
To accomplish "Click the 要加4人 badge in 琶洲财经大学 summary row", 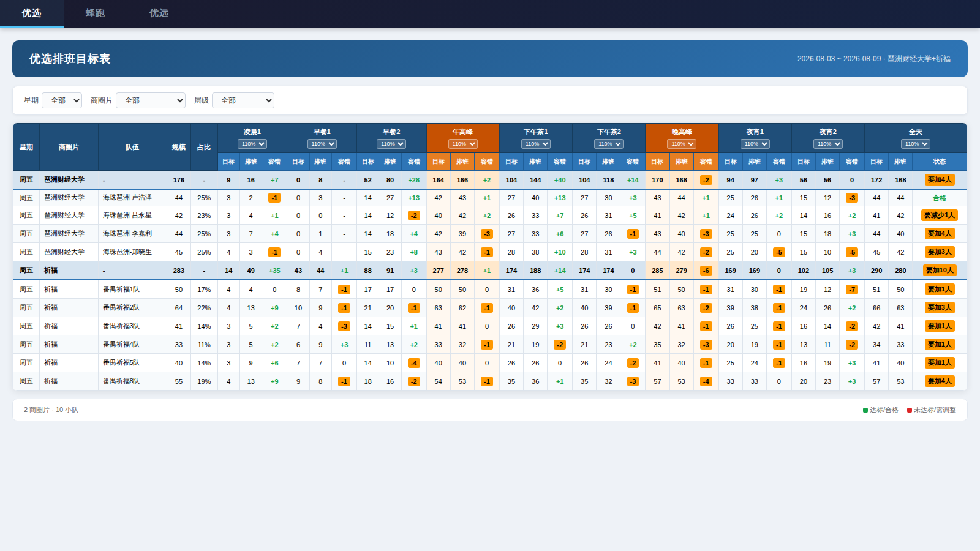I will coord(940,180).
